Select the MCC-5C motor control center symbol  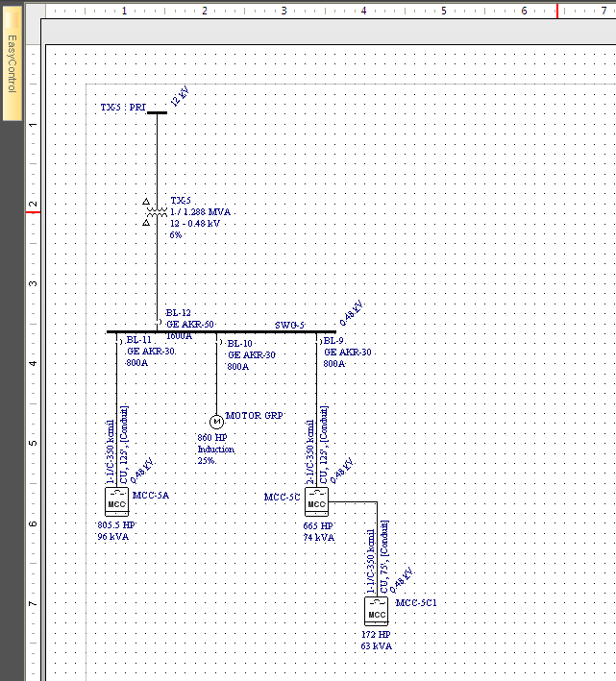(316, 502)
